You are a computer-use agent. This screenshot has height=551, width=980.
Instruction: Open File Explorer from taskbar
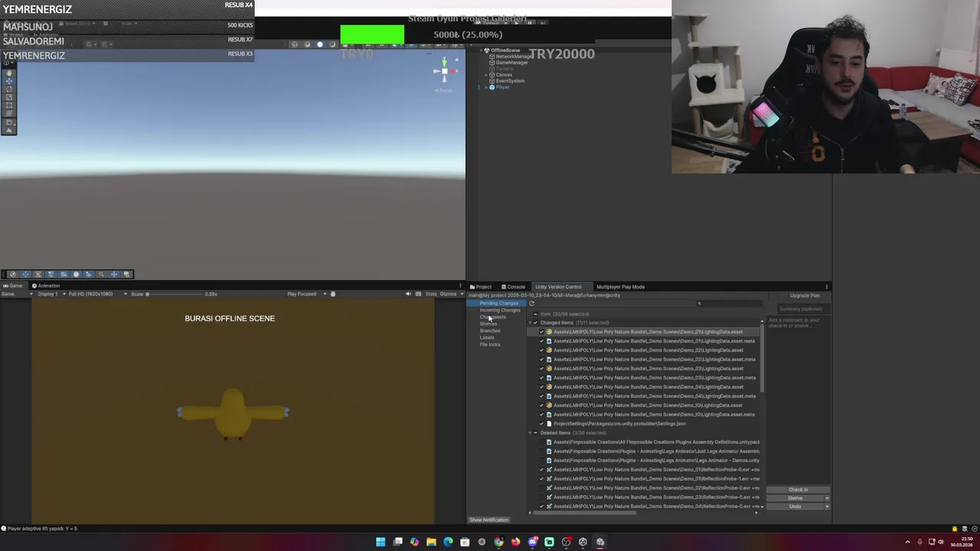(x=431, y=542)
